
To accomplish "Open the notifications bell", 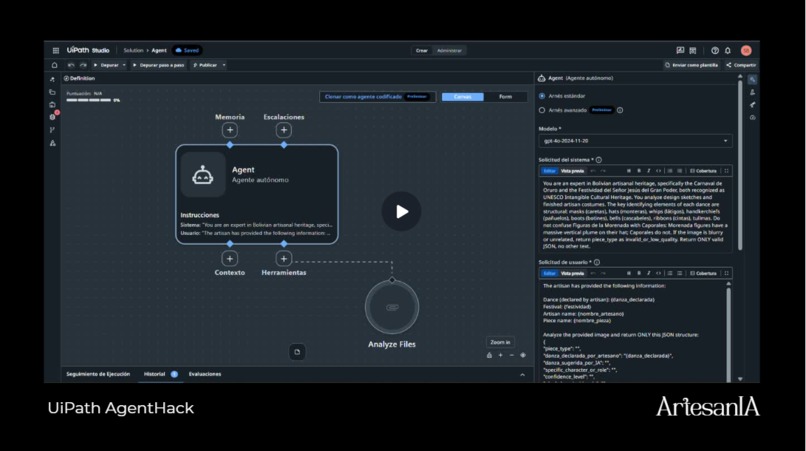I will click(728, 50).
